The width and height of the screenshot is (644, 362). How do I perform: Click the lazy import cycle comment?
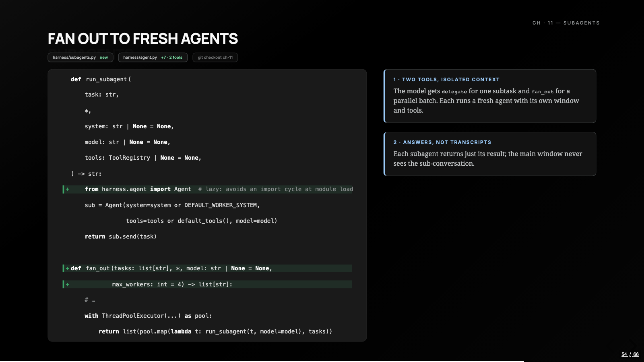[276, 189]
